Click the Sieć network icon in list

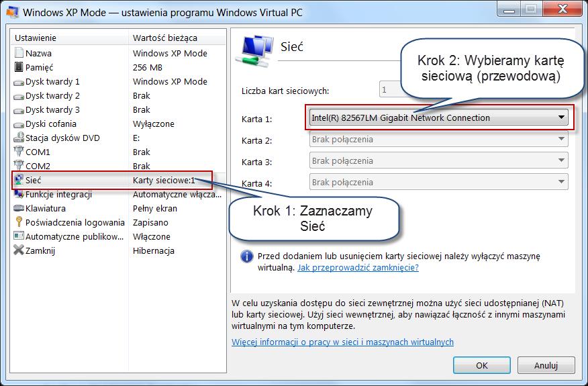[19, 180]
